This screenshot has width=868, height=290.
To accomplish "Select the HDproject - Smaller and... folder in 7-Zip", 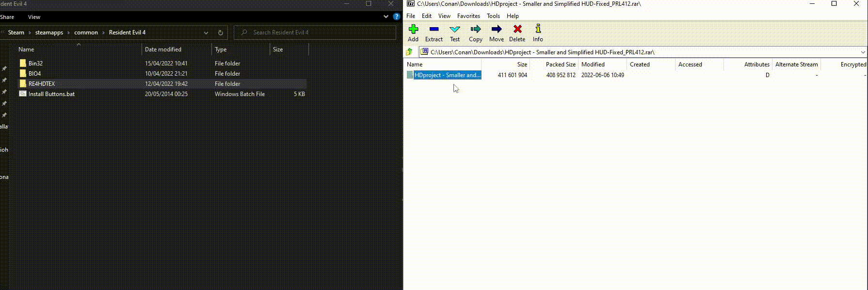I will (x=444, y=75).
